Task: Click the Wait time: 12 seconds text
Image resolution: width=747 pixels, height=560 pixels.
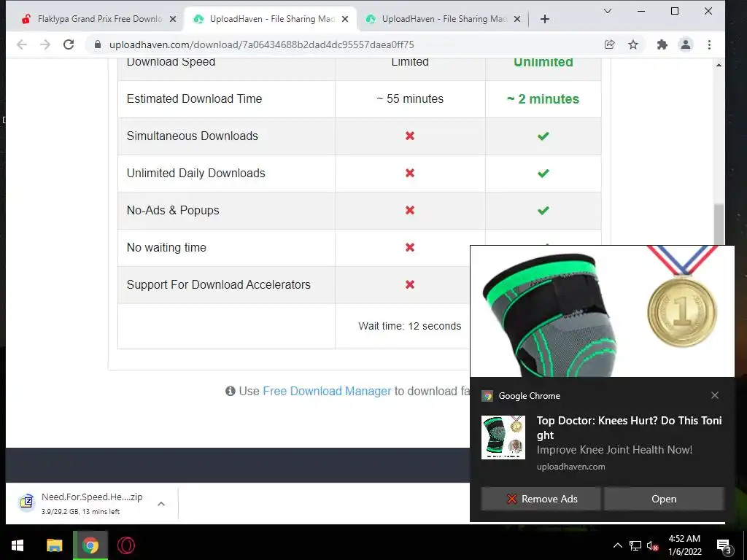Action: (410, 326)
